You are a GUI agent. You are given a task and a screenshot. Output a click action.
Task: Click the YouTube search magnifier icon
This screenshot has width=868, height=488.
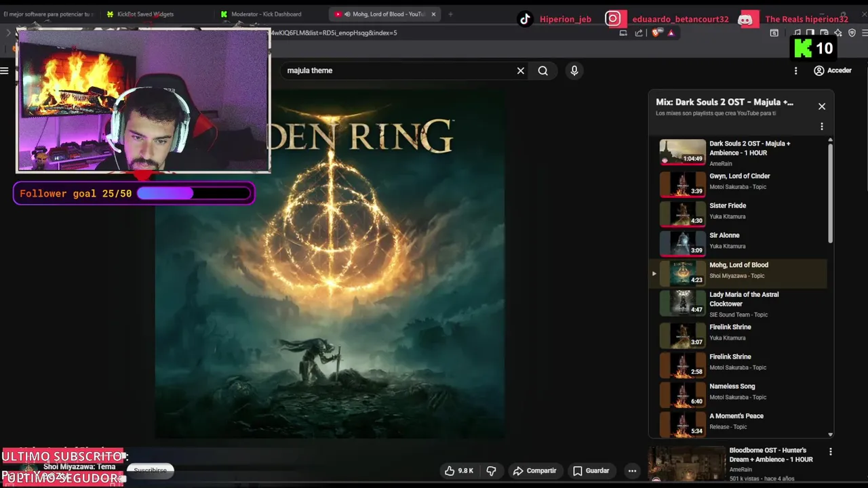[542, 70]
